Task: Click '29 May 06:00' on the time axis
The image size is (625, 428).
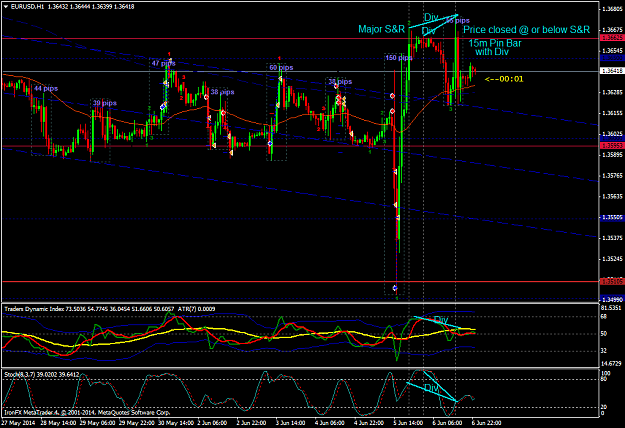Action: [98, 423]
